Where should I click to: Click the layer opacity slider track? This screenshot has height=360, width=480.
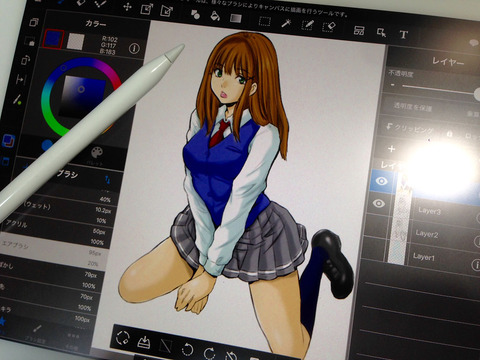click(x=438, y=89)
